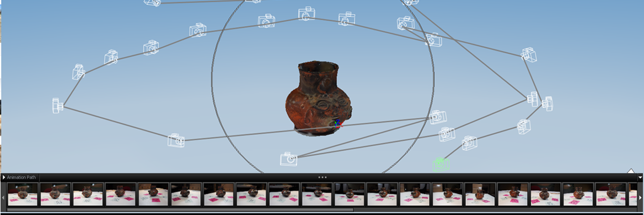The height and width of the screenshot is (215, 644).
Task: Open the dropdown arrow at the strip's right corner
Action: tap(640, 177)
